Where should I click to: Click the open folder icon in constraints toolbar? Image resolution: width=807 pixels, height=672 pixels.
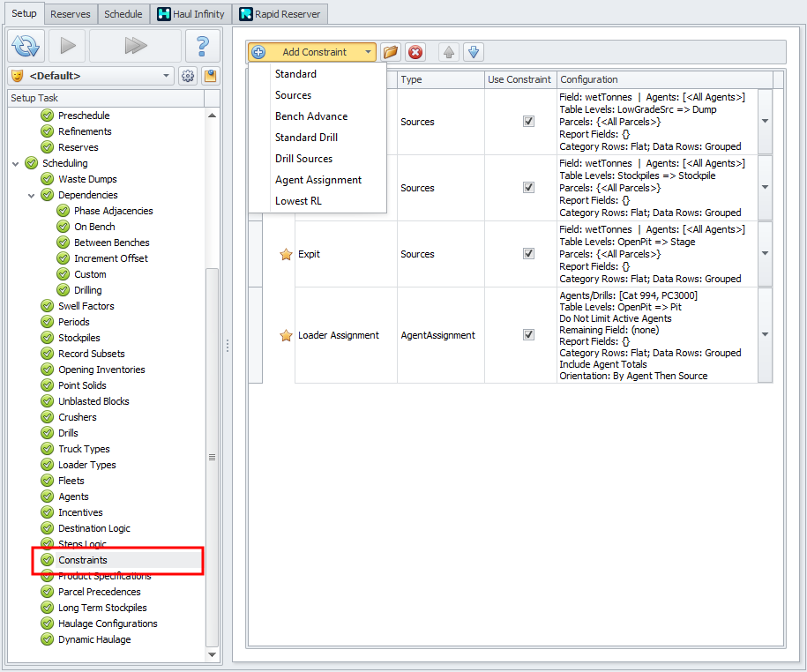391,52
